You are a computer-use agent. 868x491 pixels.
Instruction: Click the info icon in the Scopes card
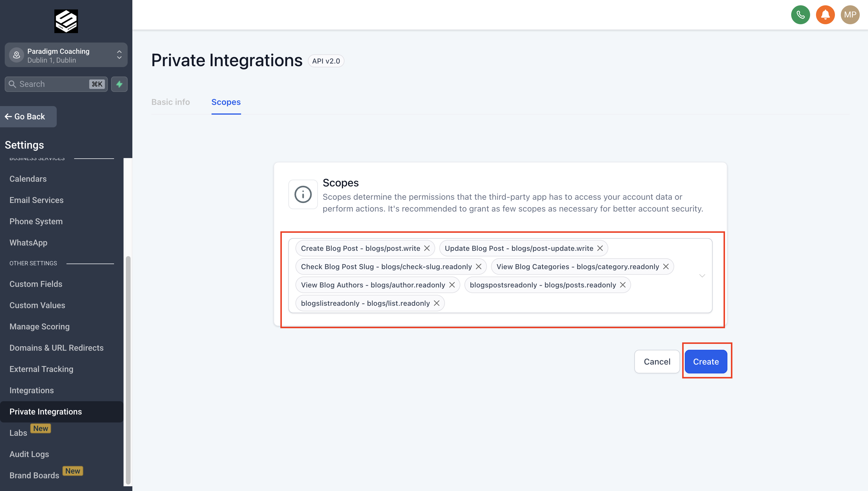303,194
